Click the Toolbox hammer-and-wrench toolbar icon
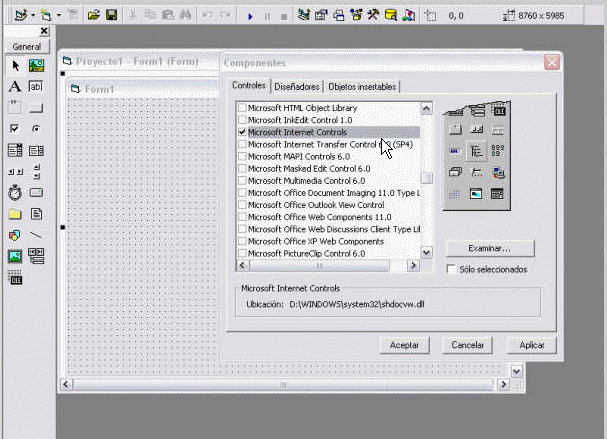This screenshot has height=439, width=607. click(x=373, y=15)
